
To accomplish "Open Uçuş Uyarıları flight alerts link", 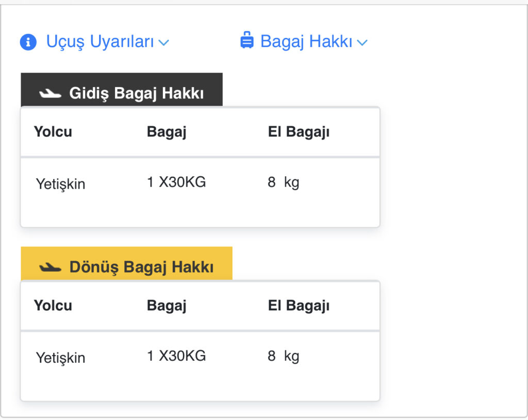I will coord(100,41).
